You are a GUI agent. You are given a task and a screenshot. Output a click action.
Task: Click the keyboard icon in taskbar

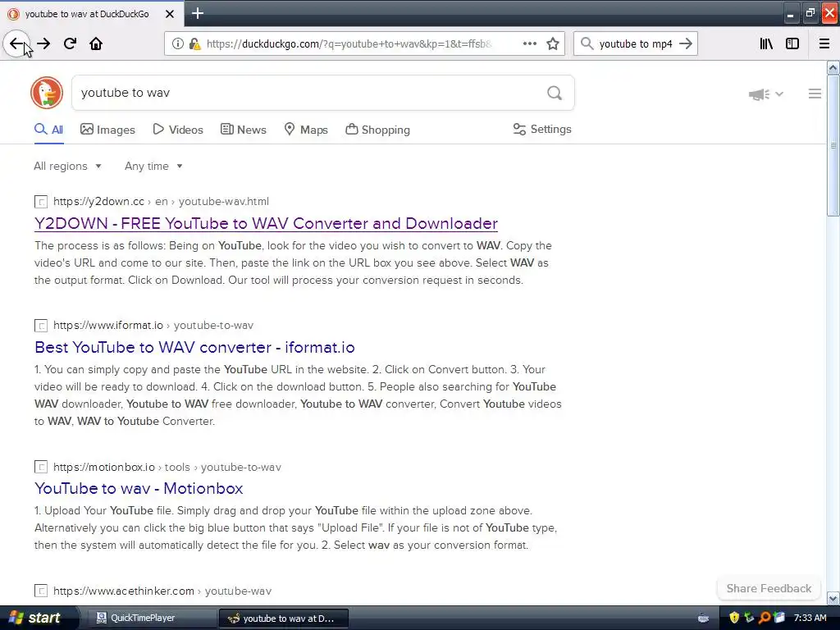703,619
